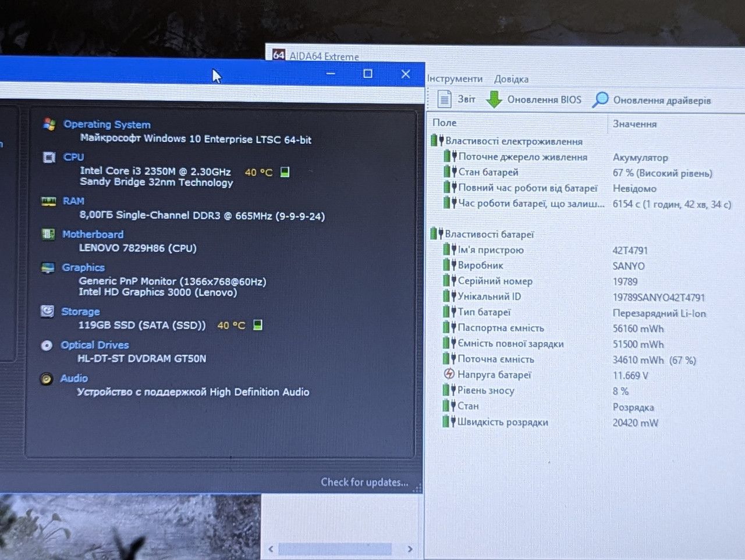
Task: Click the 'Ім'я пристрою' field label
Action: click(x=491, y=250)
